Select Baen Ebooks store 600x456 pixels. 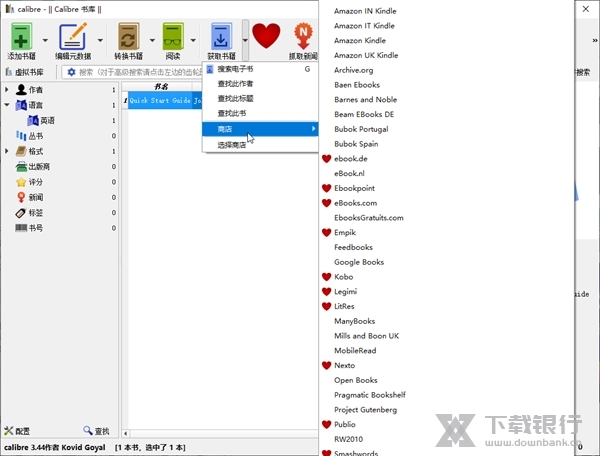click(357, 85)
